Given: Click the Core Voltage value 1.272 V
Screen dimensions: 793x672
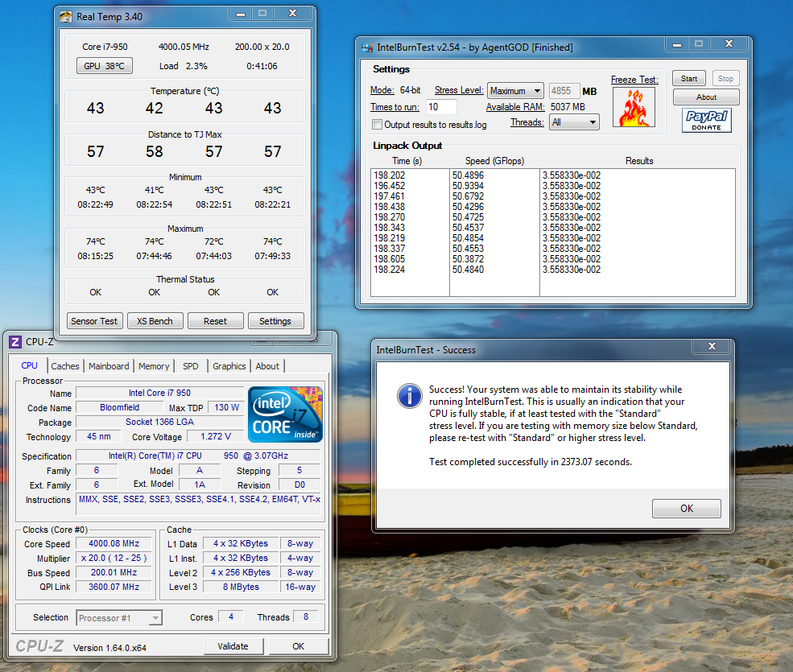Looking at the screenshot, I should (x=216, y=436).
